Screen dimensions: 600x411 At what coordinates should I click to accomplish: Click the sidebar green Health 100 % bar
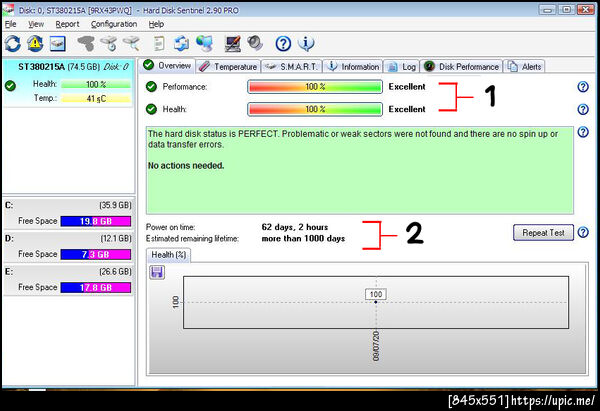[x=96, y=84]
